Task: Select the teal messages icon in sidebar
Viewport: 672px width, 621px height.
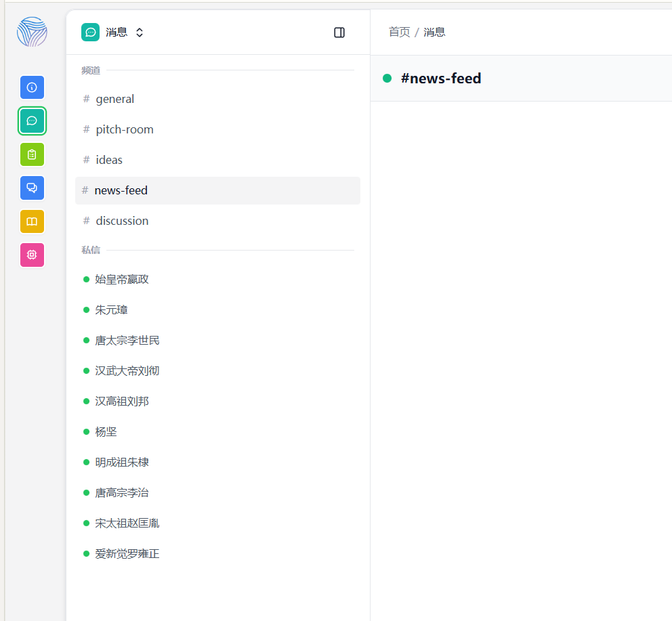Action: tap(32, 121)
